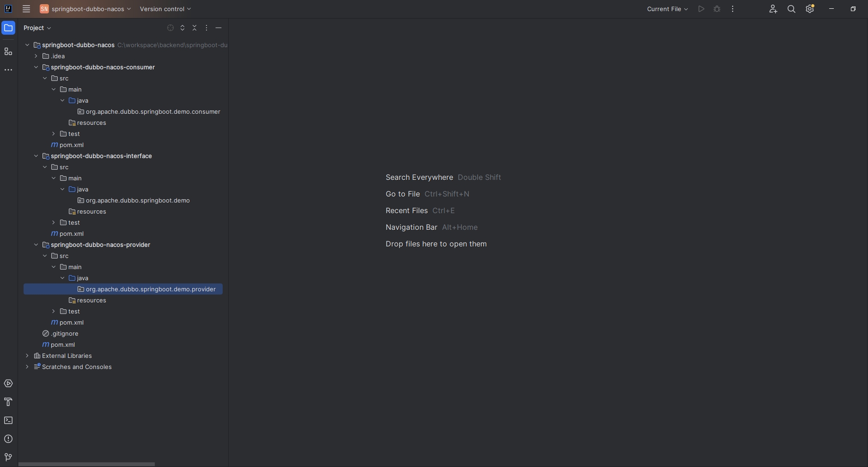The image size is (868, 467).
Task: Open the Build hammer tool window
Action: click(8, 402)
